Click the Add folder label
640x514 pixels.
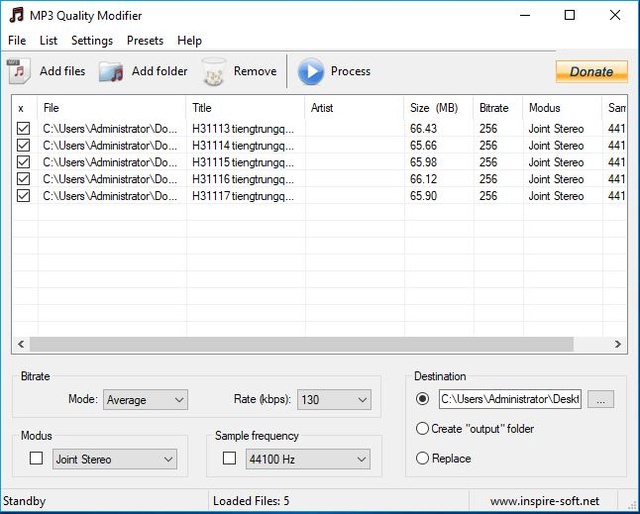click(159, 71)
